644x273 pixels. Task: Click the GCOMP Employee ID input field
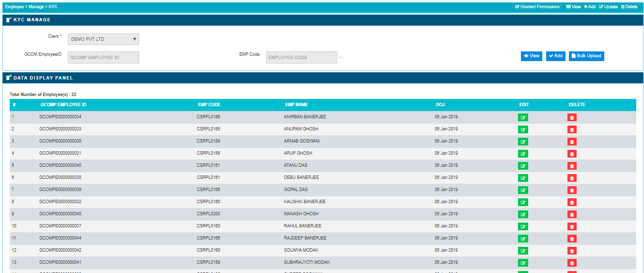coord(103,58)
